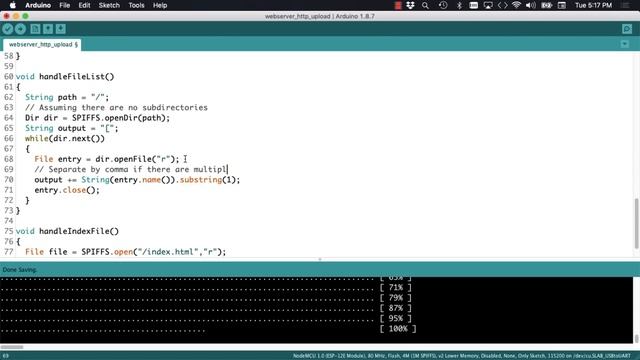
Task: Open the Edit menu
Action: (84, 5)
